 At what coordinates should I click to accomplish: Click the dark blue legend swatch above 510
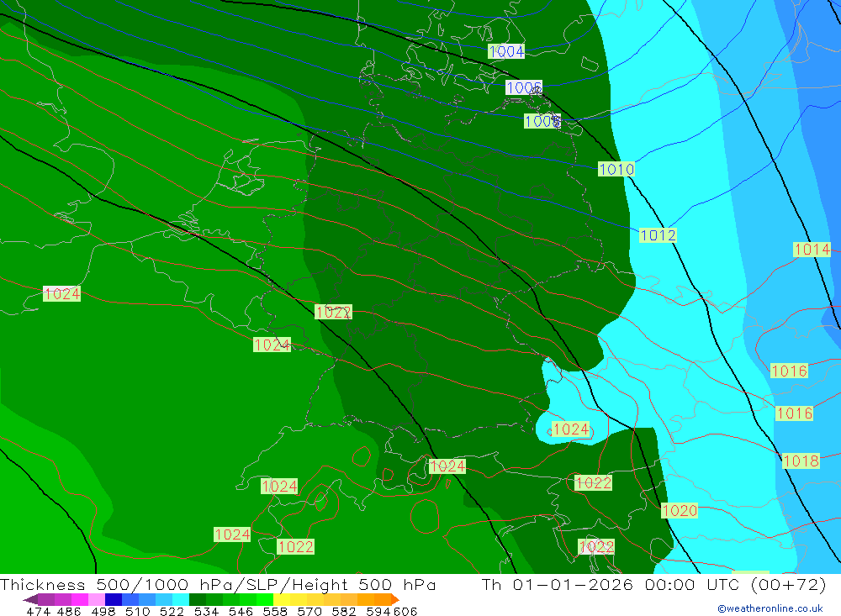click(x=114, y=599)
